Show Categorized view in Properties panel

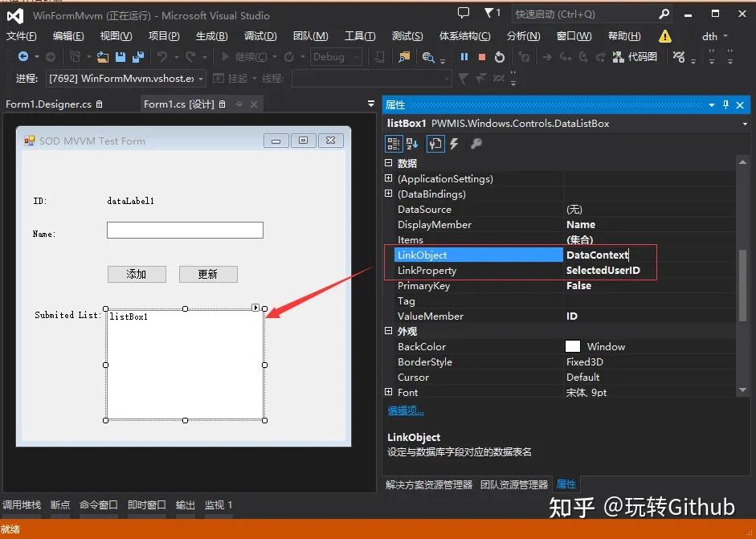tap(394, 144)
